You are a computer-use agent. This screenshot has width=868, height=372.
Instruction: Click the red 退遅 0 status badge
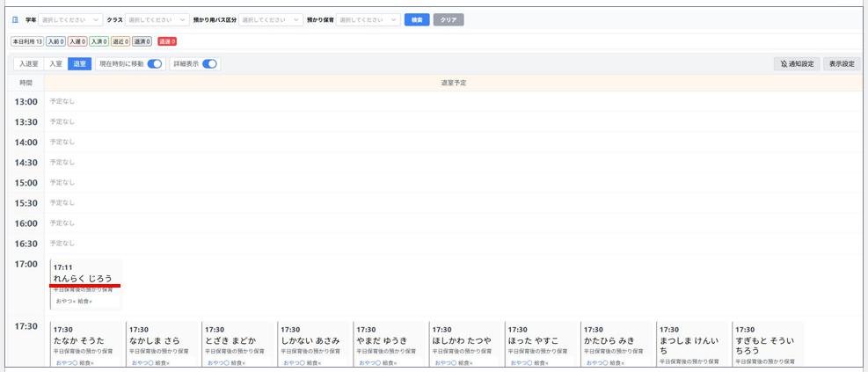(x=167, y=41)
